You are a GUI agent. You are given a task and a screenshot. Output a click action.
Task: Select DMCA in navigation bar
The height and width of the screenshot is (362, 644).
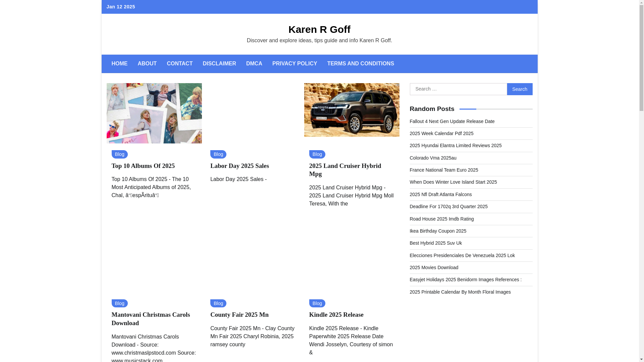pos(254,64)
